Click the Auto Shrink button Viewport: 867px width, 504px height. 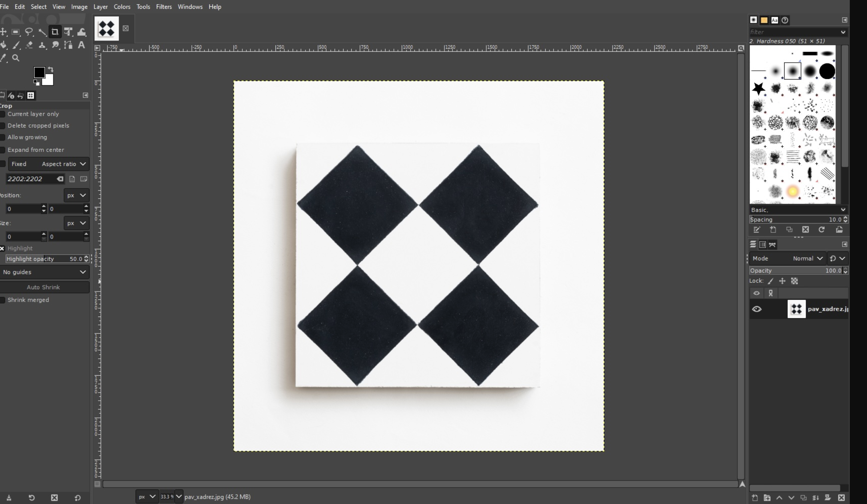[x=44, y=287]
